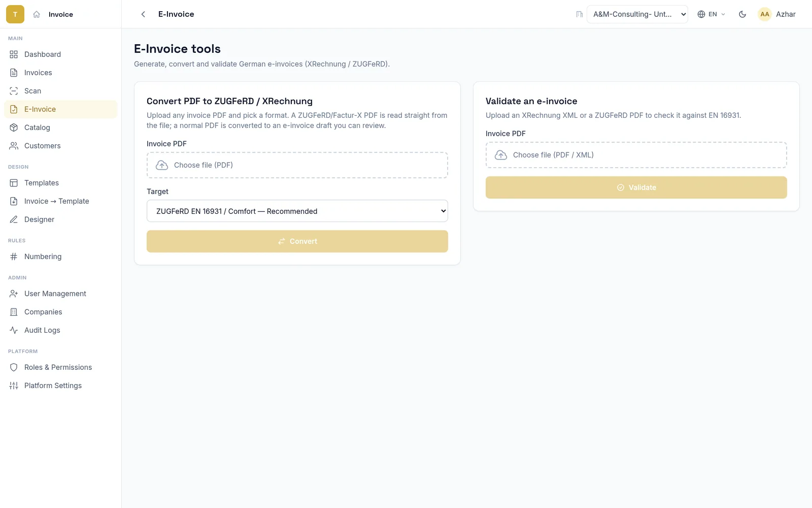
Task: Click the Invoice → Template file icon
Action: pos(14,201)
